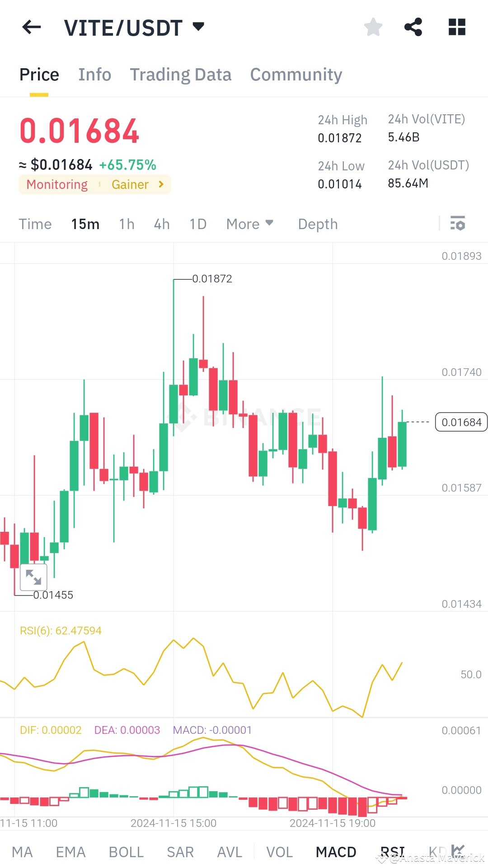Open the Community tab

coord(296,74)
